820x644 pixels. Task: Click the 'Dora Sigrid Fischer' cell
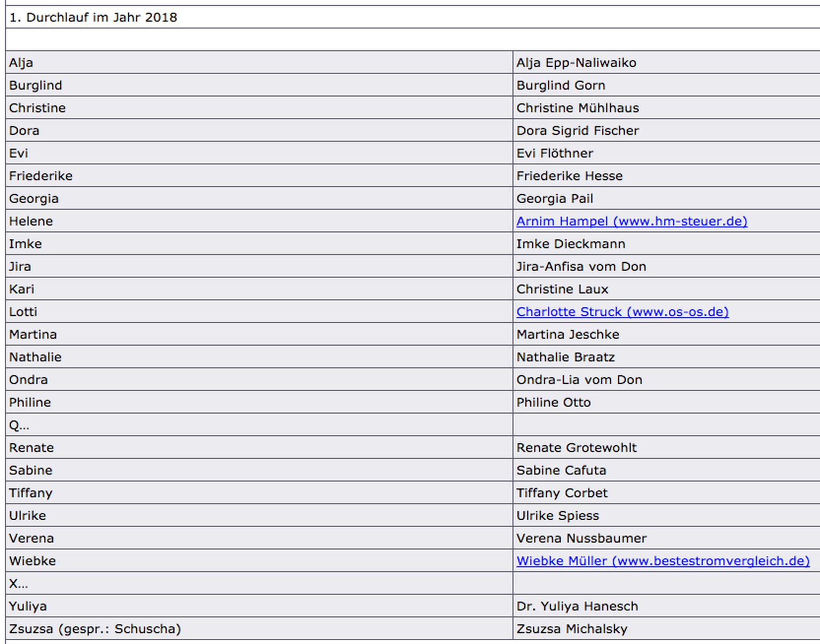pos(577,131)
